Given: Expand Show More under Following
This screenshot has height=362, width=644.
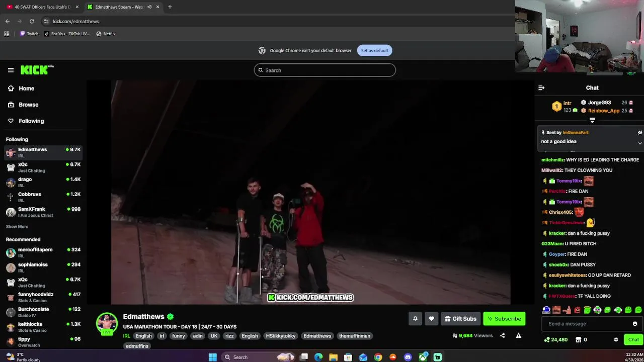Looking at the screenshot, I should pos(17,227).
